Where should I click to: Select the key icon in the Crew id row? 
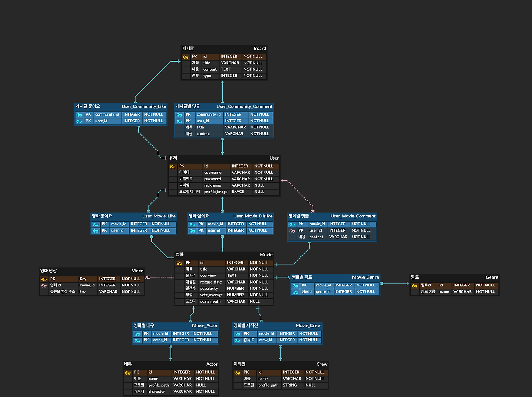coord(237,373)
